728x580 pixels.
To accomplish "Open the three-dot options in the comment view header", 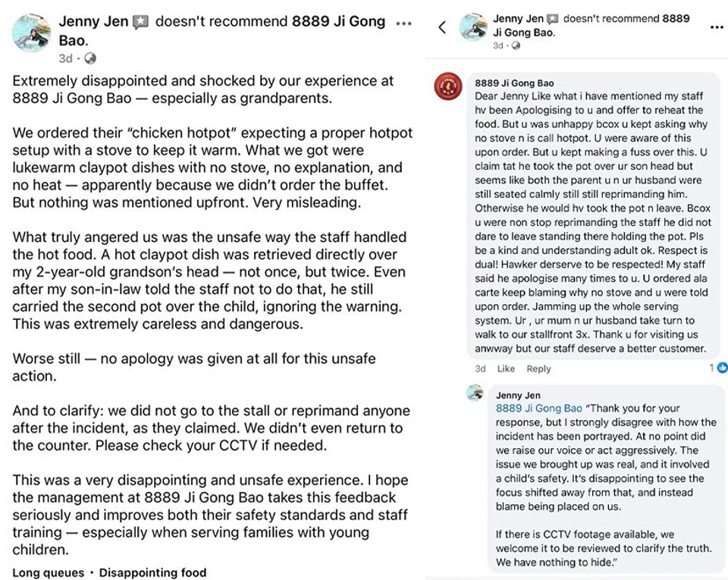I will click(717, 27).
